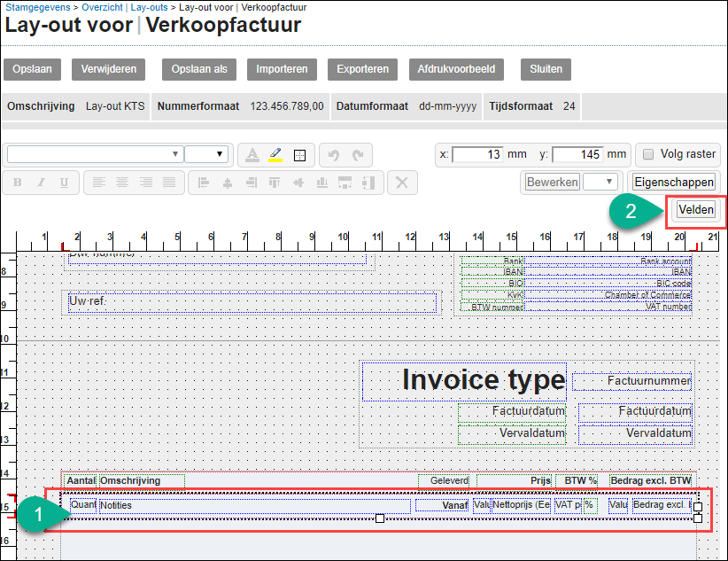Apply italic formatting with the I icon
Viewport: 728px width, 561px height.
point(42,182)
